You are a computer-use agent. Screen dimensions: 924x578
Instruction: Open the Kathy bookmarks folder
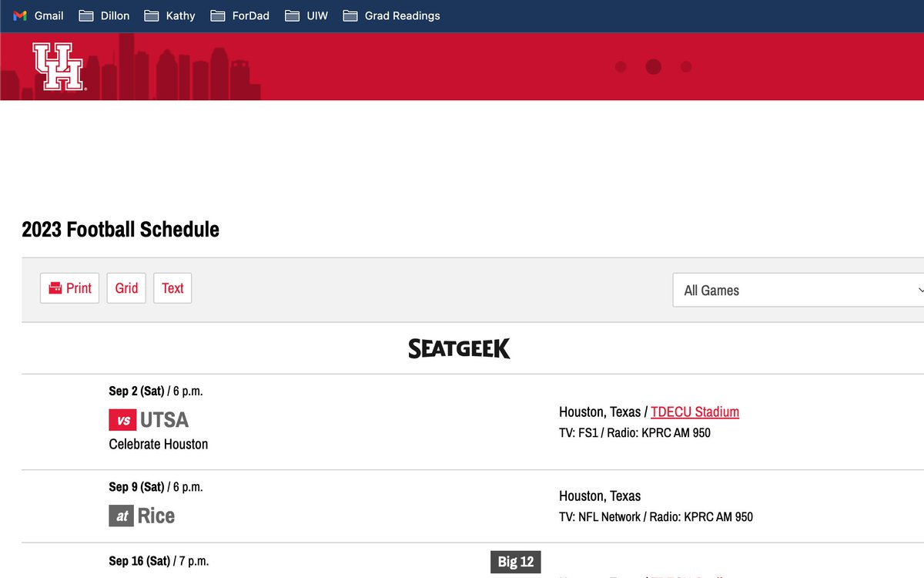click(170, 15)
